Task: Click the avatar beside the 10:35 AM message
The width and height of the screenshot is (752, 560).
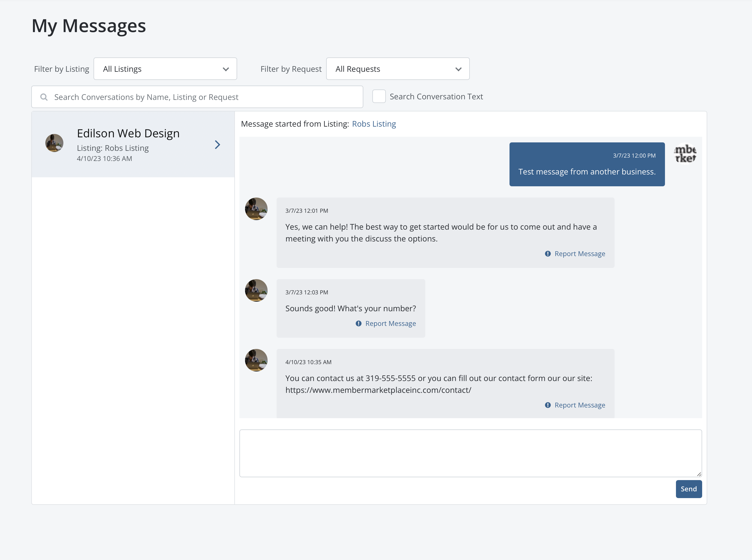Action: [x=256, y=360]
